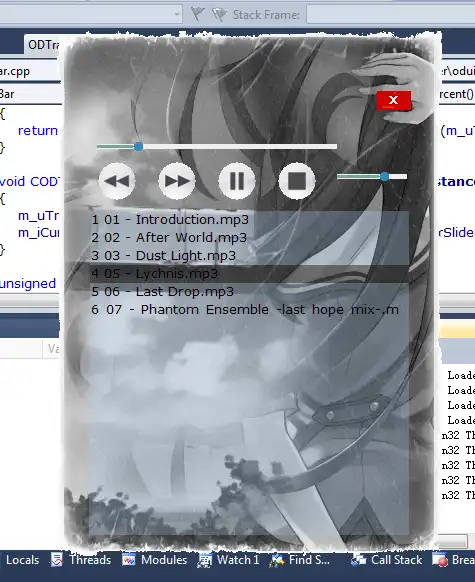Viewport: 475px width, 582px height.
Task: Select track 06 - Last Drop.mp3
Action: point(249,291)
